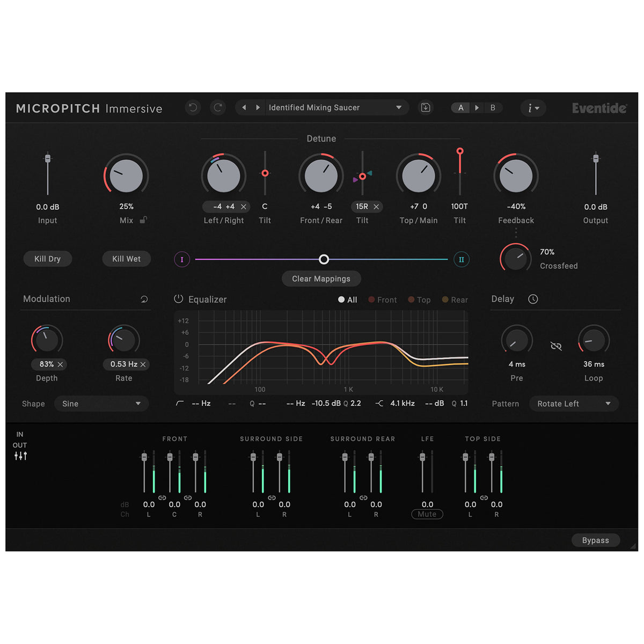
Task: Click Kill Dry button
Action: pyautogui.click(x=47, y=259)
